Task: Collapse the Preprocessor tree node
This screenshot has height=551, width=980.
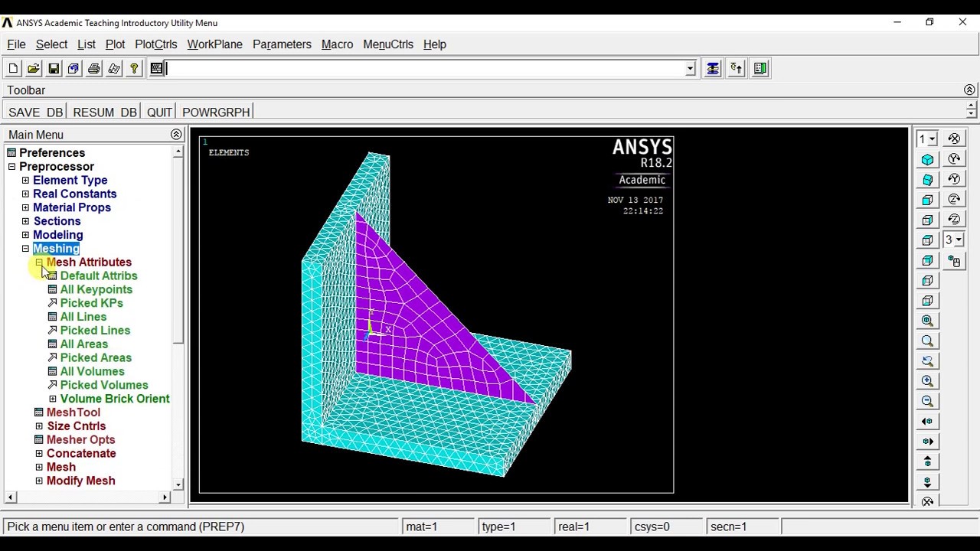Action: tap(11, 167)
